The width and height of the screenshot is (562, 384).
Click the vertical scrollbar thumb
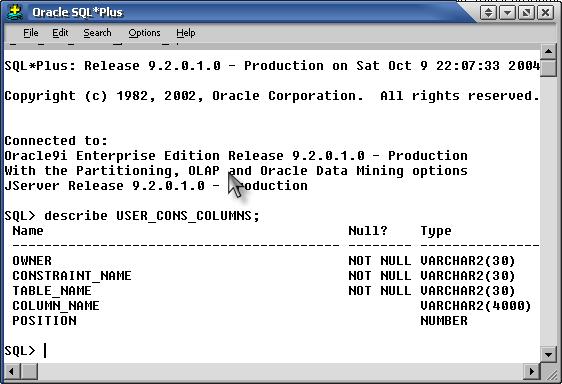click(548, 68)
